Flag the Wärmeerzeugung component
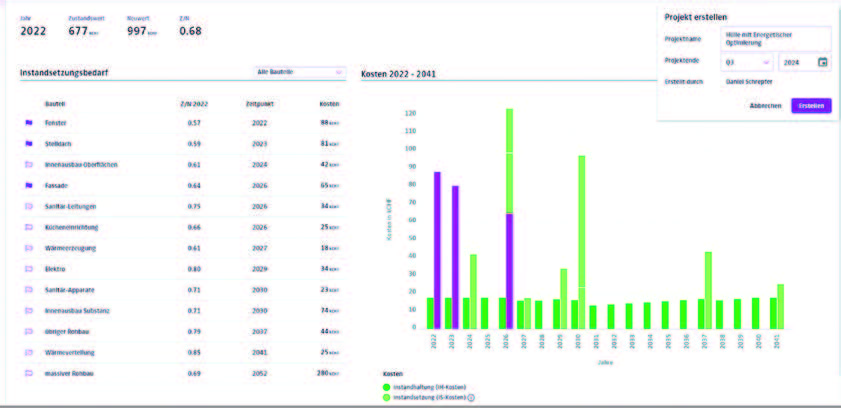 point(29,248)
